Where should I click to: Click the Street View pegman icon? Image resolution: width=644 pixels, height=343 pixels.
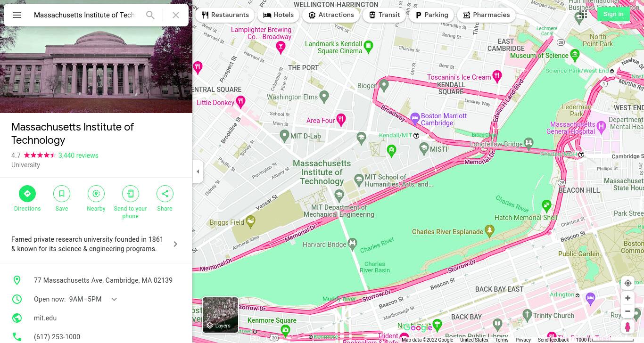coord(627,327)
